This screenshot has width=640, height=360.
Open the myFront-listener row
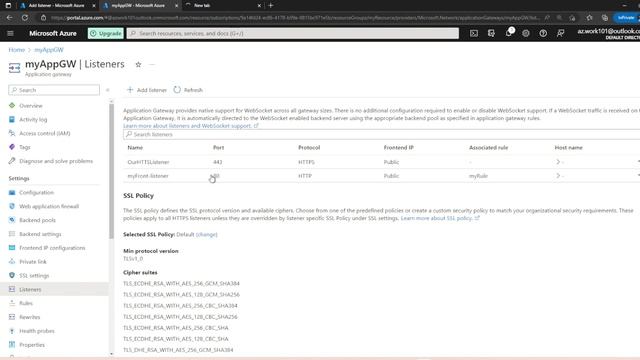tap(381, 176)
